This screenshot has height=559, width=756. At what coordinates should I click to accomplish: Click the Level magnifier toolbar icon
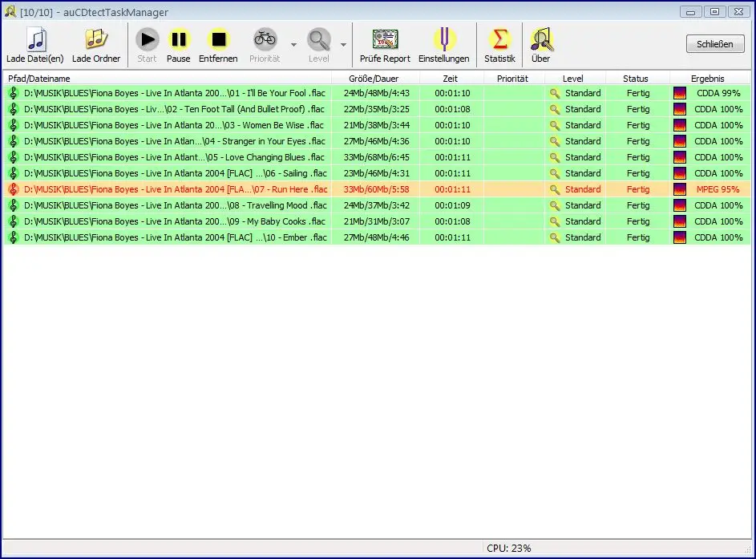tap(319, 39)
